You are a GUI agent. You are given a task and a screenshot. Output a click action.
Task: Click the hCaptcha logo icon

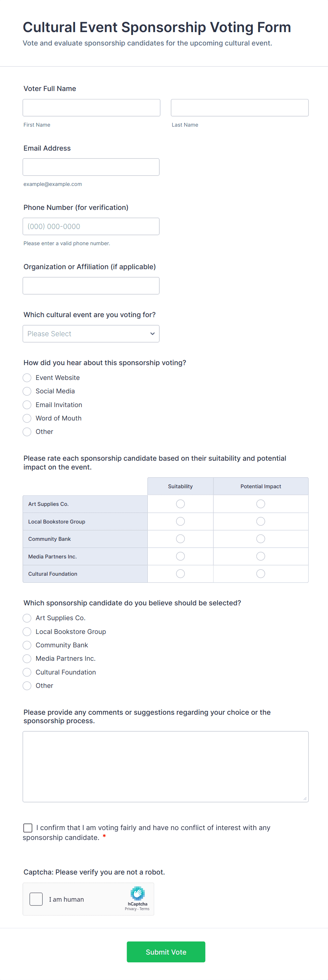(x=137, y=893)
